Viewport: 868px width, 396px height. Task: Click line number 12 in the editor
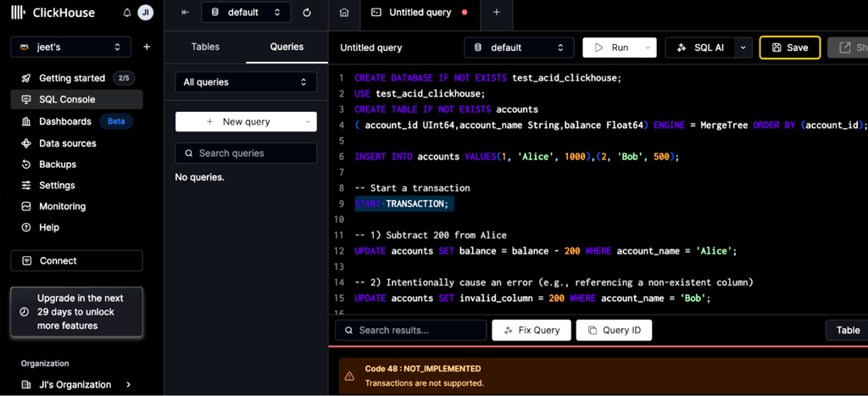pos(340,251)
